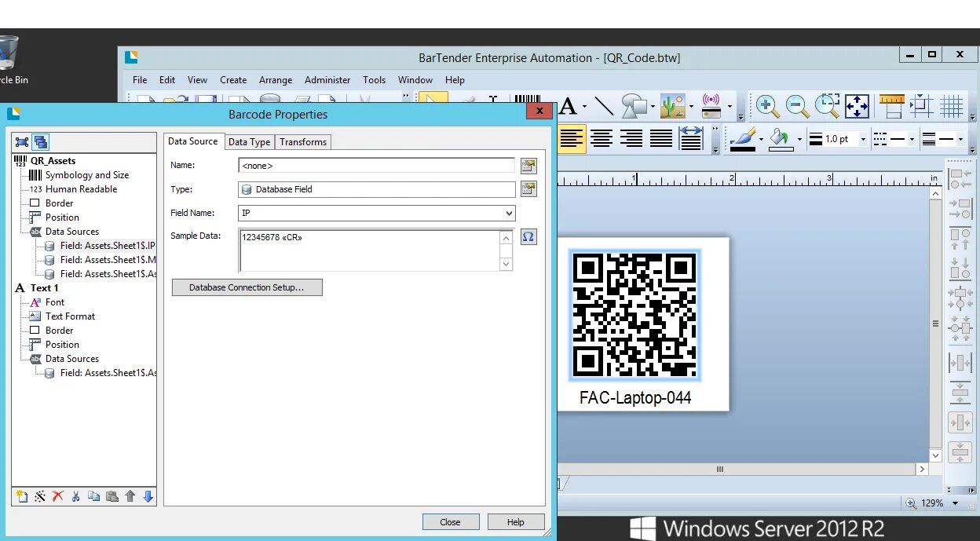This screenshot has width=980, height=541.
Task: Open the 1.0 pt line thickness dropdown
Action: point(863,140)
